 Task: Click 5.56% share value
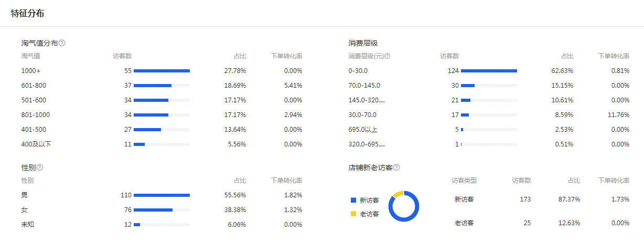coord(237,144)
